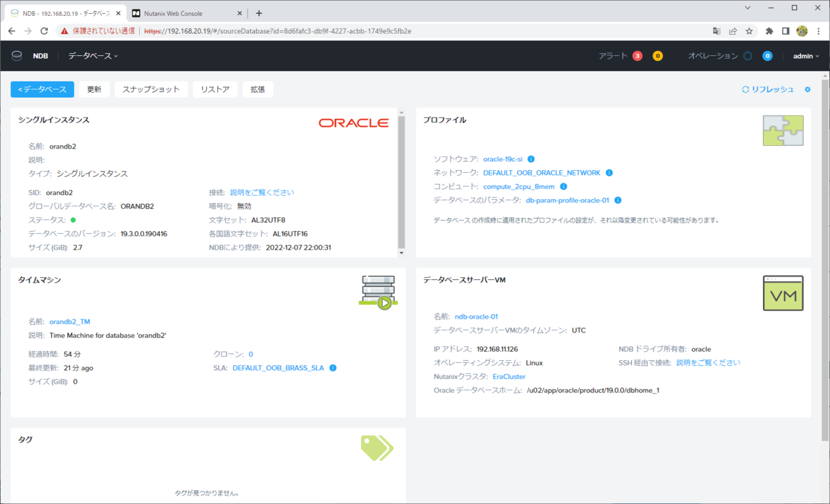Open the db-param-profile-oracle-01 link
Image resolution: width=830 pixels, height=504 pixels.
[x=568, y=200]
